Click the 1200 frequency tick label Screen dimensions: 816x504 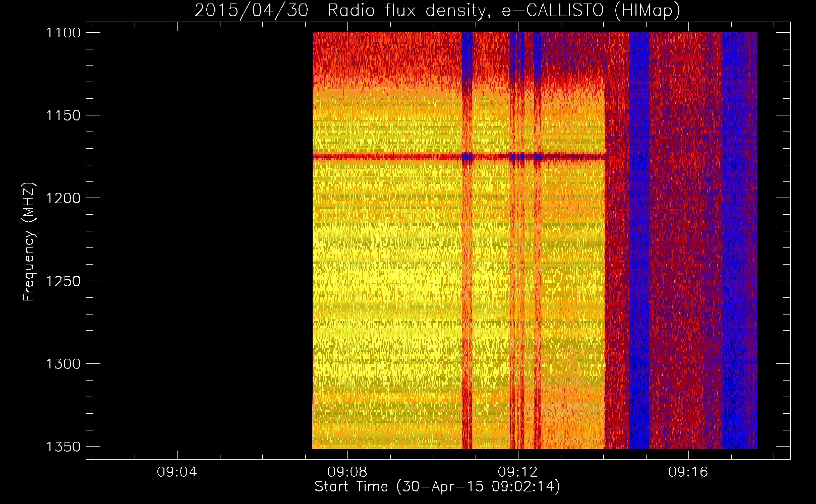pyautogui.click(x=63, y=198)
